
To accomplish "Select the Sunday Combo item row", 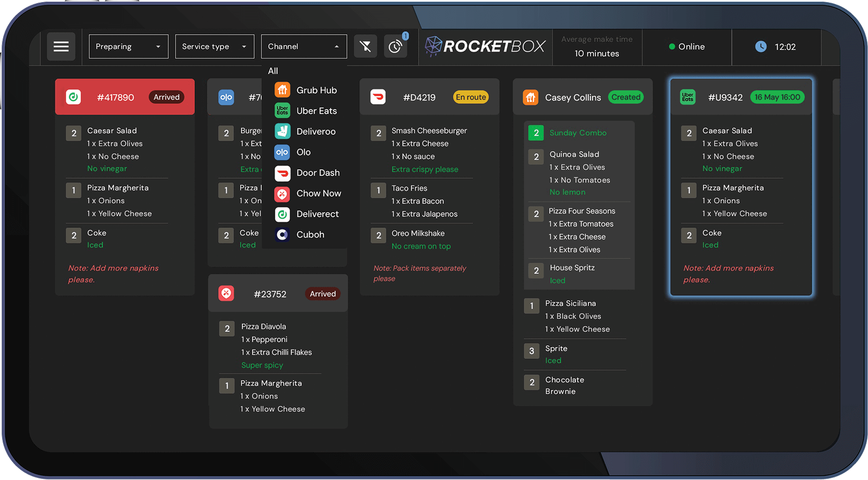I will pos(578,133).
